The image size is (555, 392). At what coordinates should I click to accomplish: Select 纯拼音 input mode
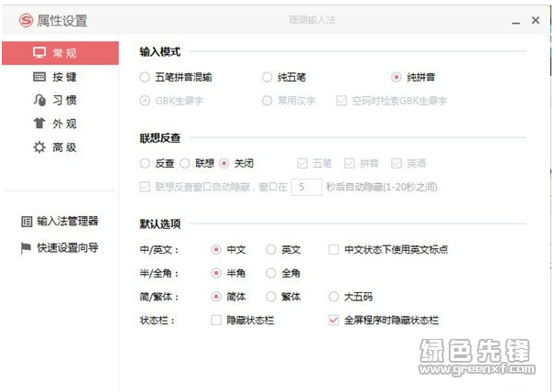pyautogui.click(x=396, y=77)
